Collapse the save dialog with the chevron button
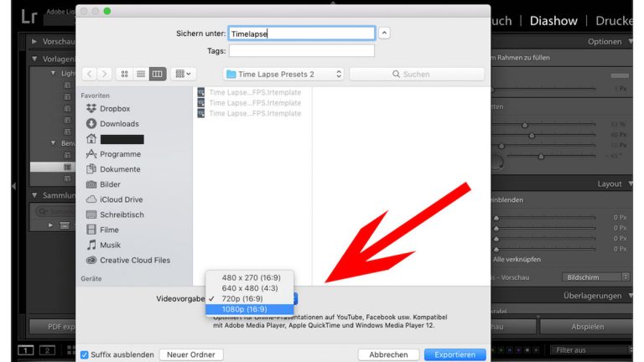 (384, 34)
